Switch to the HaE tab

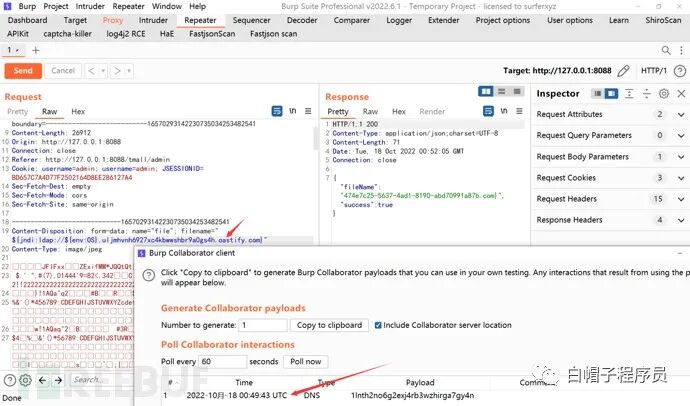(167, 34)
